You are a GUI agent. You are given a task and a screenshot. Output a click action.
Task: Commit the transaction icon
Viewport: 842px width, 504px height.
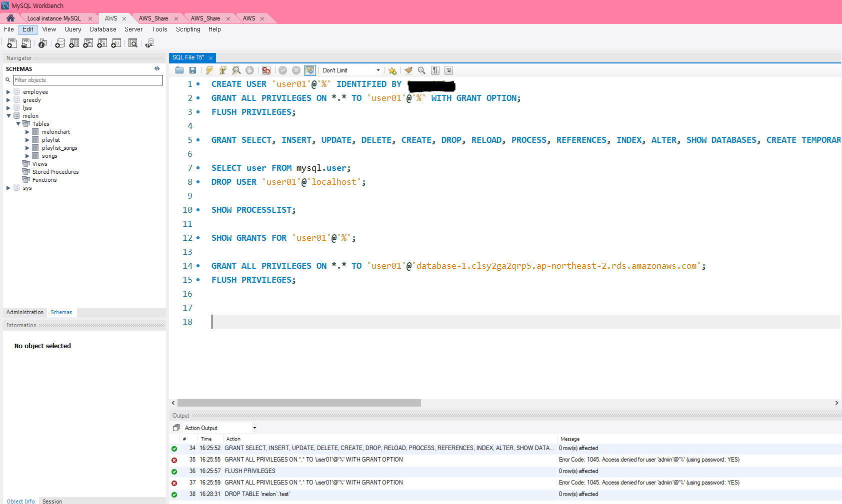click(283, 70)
